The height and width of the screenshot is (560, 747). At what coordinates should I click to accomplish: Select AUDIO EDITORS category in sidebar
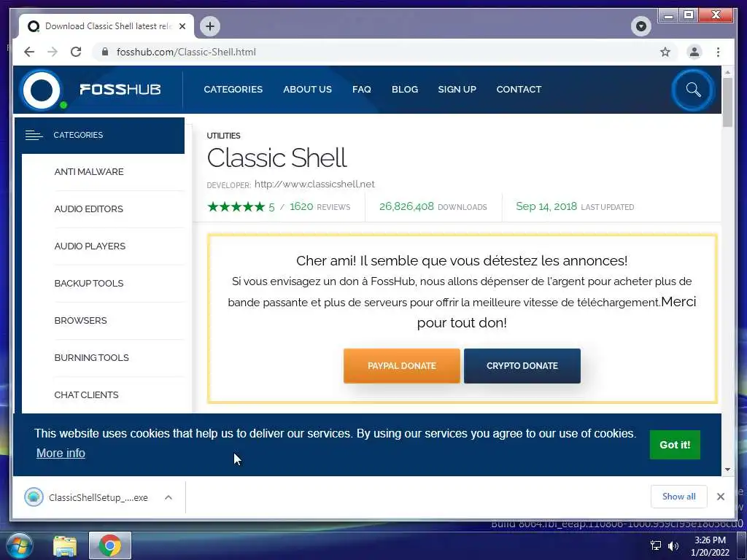88,209
